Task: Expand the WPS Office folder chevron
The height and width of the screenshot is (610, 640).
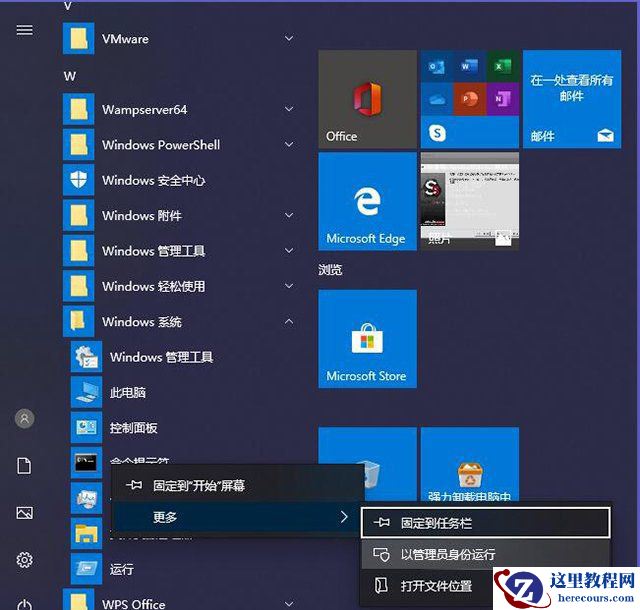Action: click(289, 604)
